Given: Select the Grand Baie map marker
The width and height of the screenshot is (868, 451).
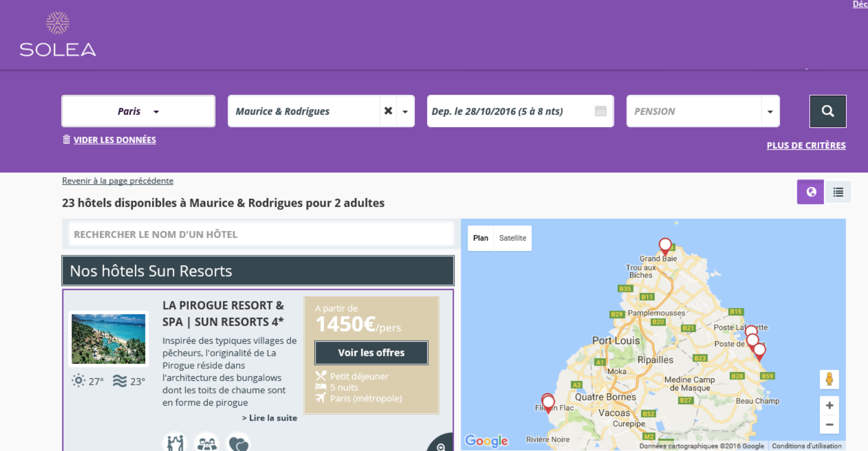Looking at the screenshot, I should (665, 245).
